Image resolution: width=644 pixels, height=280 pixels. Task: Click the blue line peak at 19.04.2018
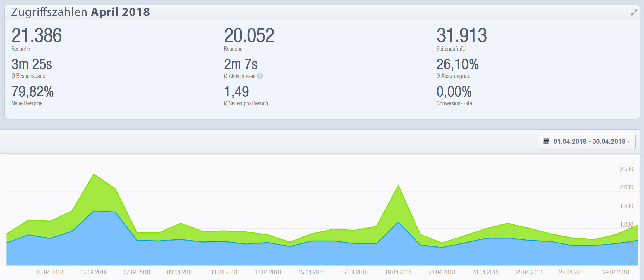398,222
